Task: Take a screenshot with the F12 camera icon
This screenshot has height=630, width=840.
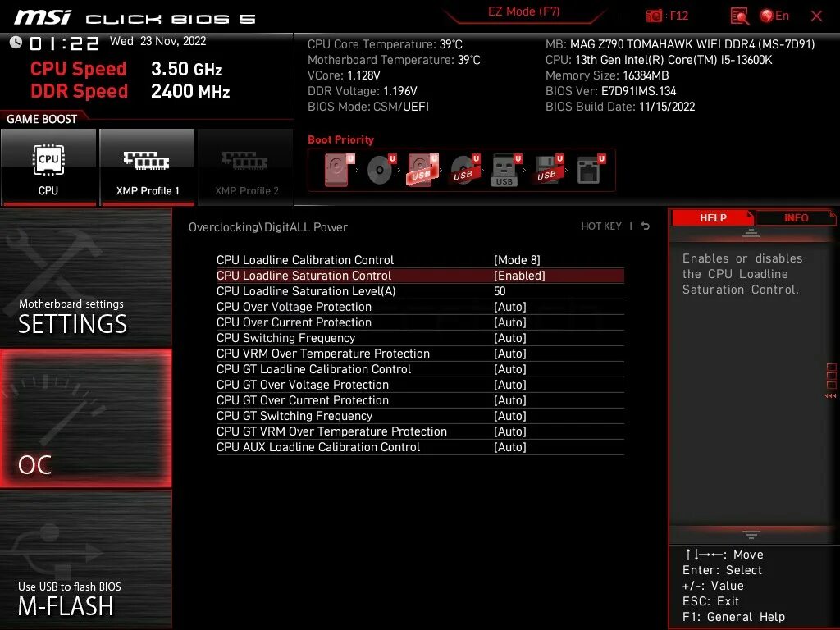Action: click(654, 16)
